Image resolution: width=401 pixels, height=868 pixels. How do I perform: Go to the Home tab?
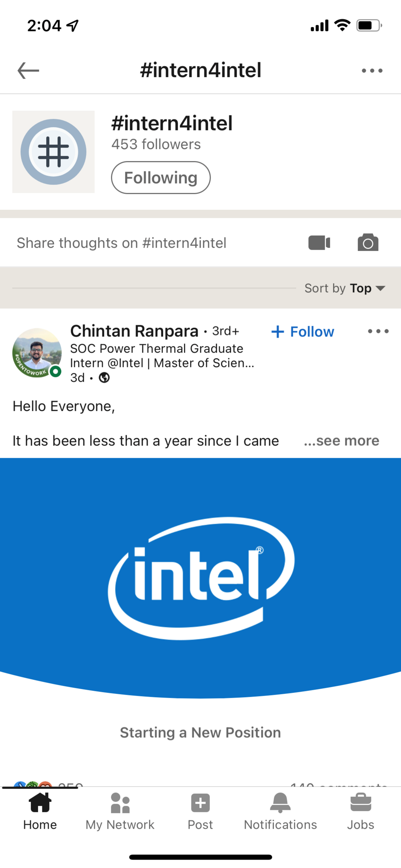tap(40, 811)
